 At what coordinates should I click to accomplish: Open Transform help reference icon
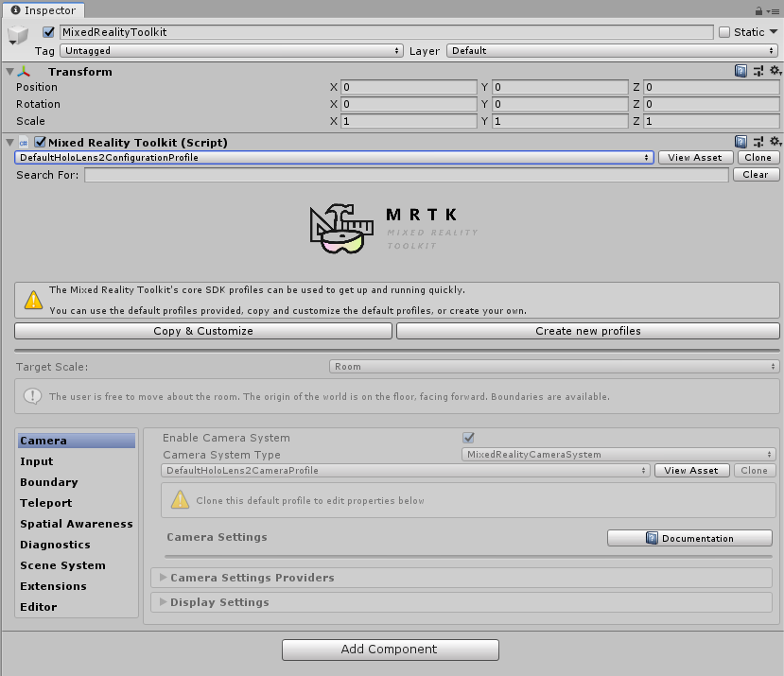pos(740,71)
